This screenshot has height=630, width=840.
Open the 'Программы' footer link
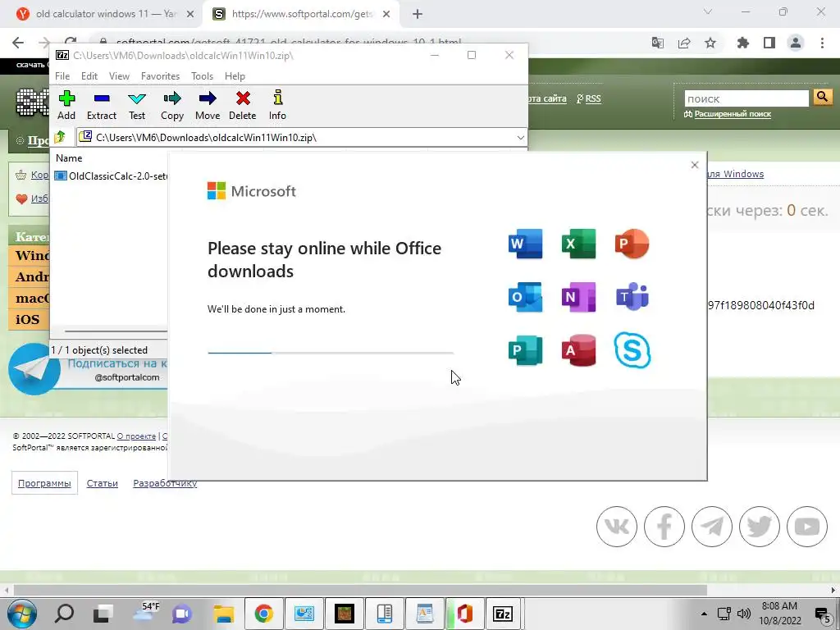point(44,482)
